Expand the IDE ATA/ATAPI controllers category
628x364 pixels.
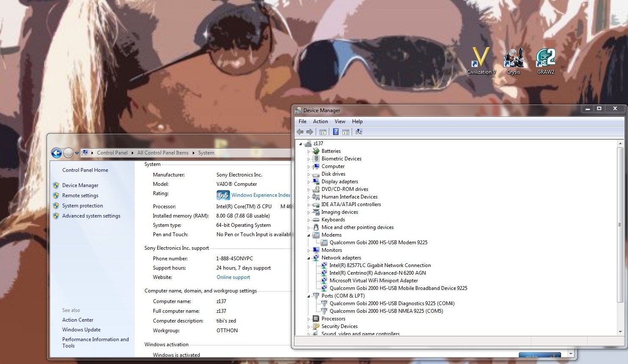click(x=308, y=205)
